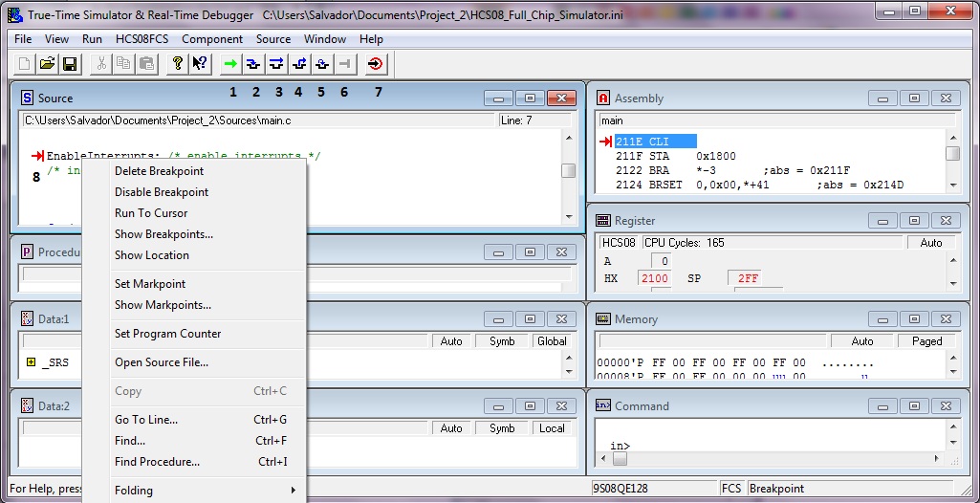This screenshot has height=503, width=980.
Task: Click the yellow Help Topics question icon
Action: point(177,64)
